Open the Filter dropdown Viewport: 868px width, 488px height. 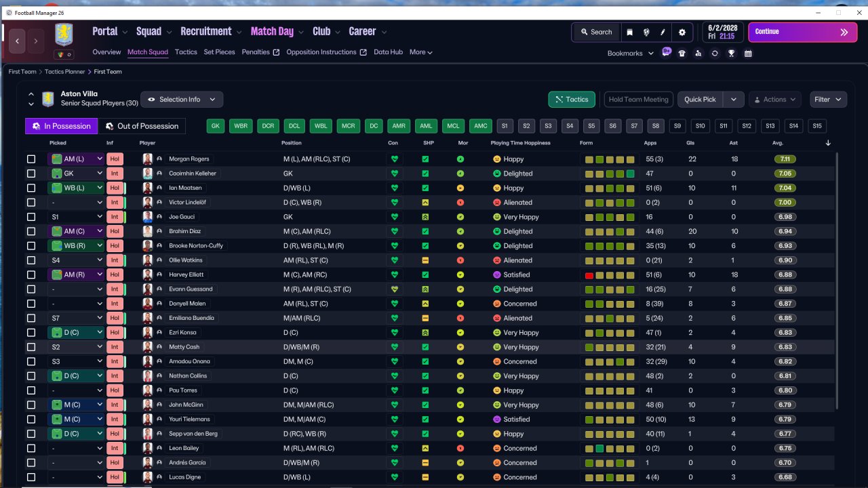(x=828, y=100)
